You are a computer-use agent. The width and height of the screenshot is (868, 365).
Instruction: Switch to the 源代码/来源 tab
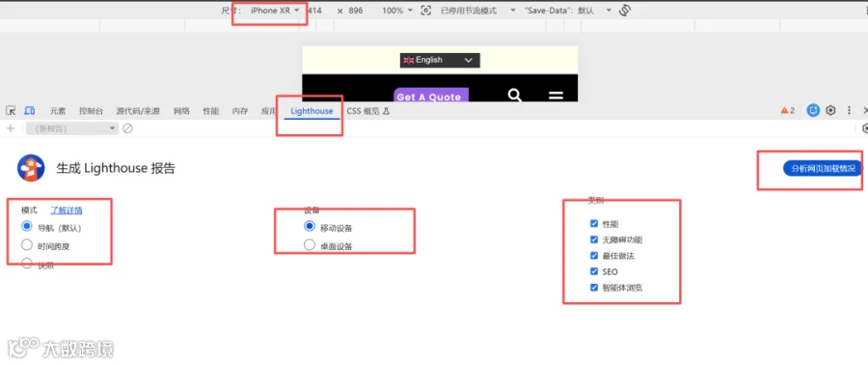coord(138,111)
